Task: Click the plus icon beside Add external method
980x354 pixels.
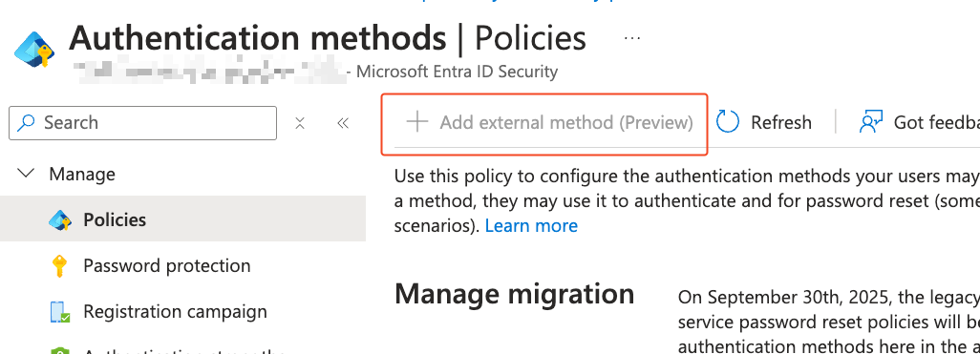Action: pos(416,122)
